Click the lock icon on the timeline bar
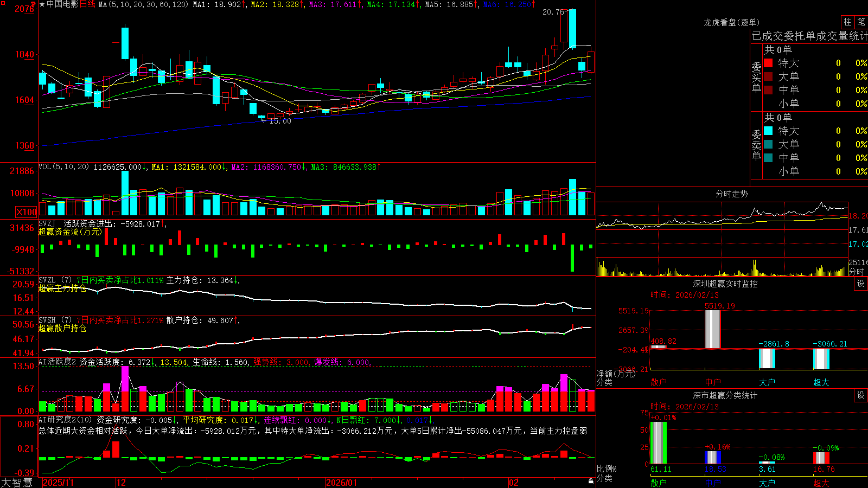 coord(591,481)
